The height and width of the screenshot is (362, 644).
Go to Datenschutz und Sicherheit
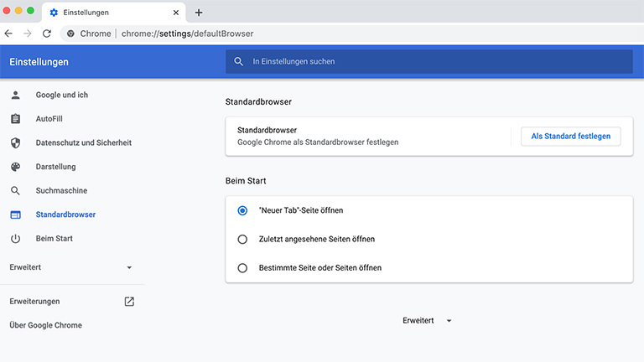point(83,142)
